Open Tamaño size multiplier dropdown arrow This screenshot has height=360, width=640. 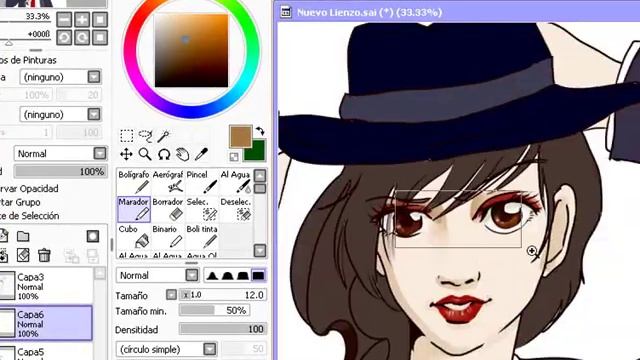[171, 295]
